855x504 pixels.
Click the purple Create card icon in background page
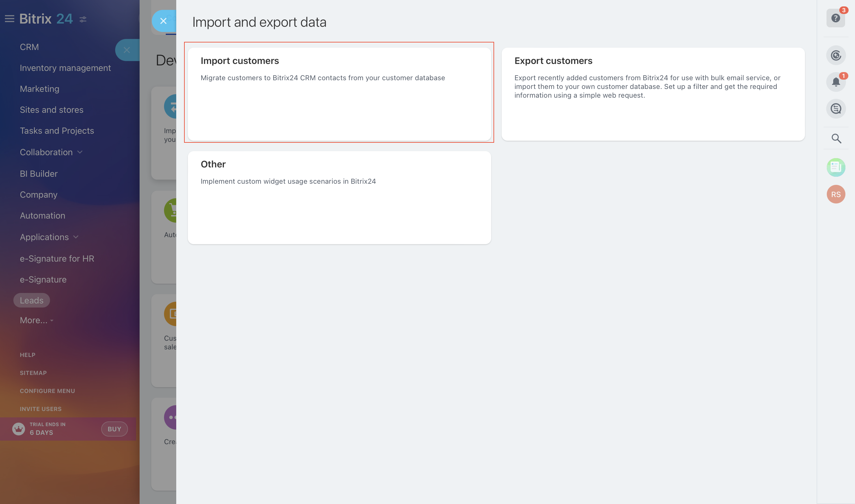point(170,417)
